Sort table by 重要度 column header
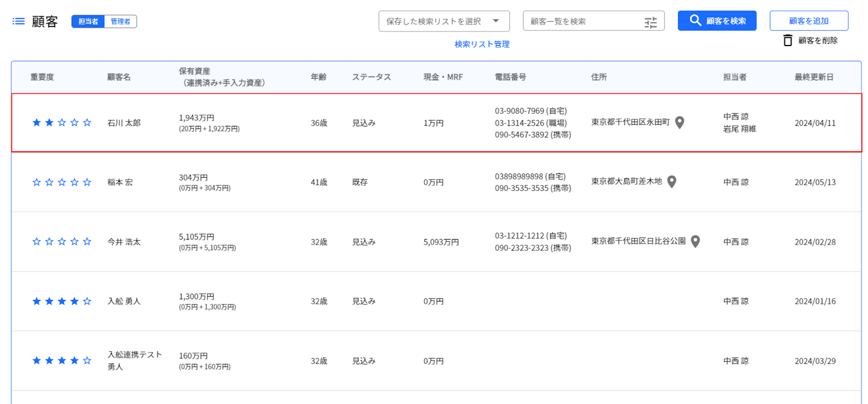Image resolution: width=868 pixels, height=404 pixels. (x=42, y=77)
